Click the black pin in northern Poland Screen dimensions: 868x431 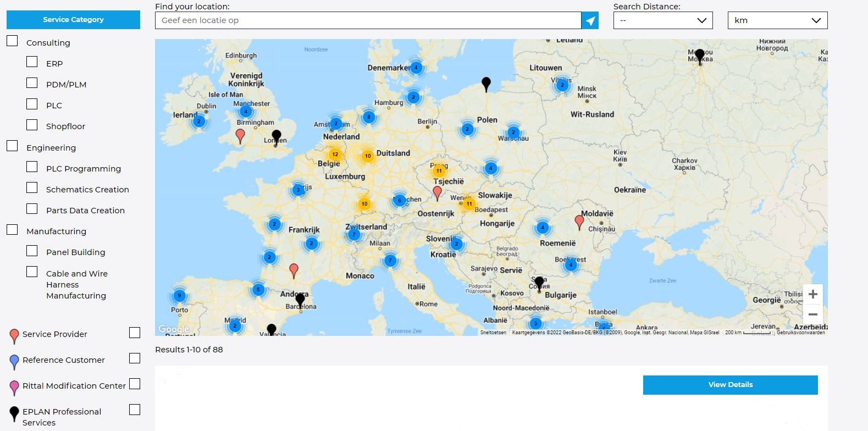click(486, 84)
